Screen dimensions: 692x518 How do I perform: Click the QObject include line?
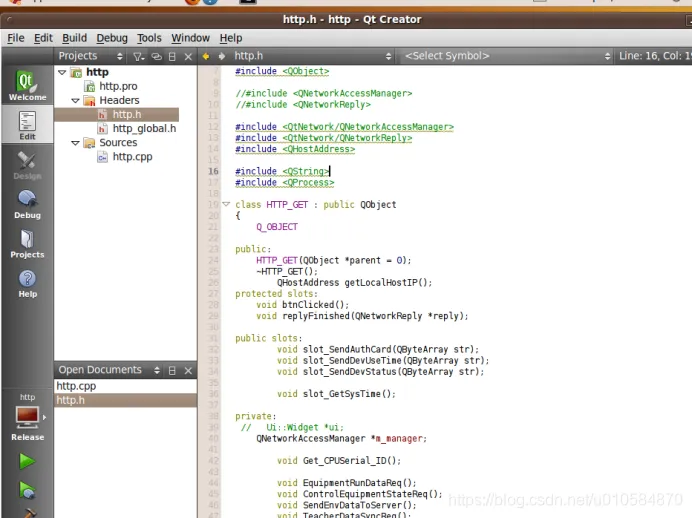pyautogui.click(x=282, y=71)
